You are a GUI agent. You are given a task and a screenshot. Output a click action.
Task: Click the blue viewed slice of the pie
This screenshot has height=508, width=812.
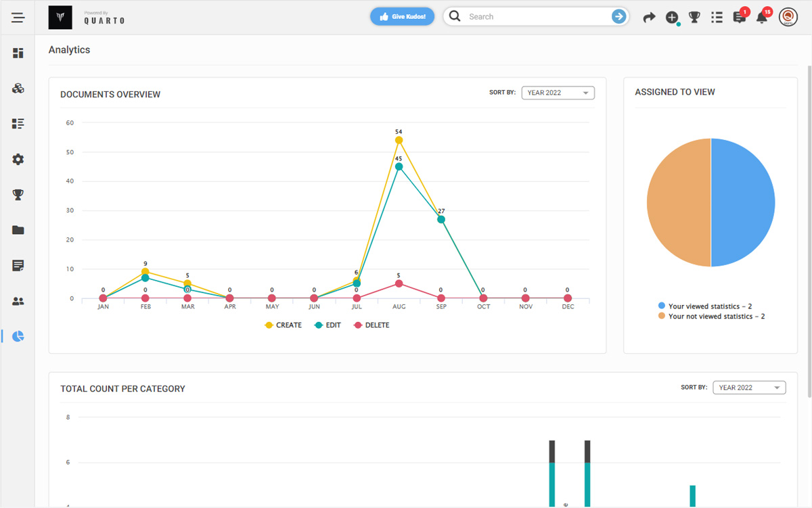(x=743, y=203)
